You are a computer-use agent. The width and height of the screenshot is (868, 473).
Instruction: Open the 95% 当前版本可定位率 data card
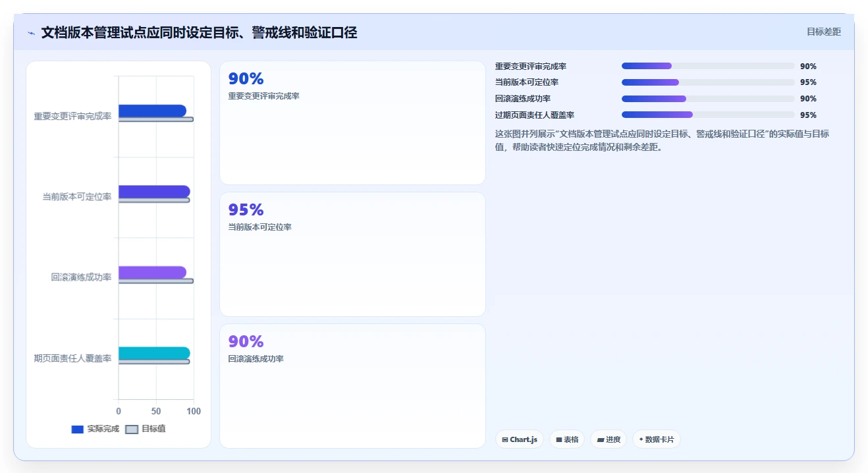click(352, 254)
